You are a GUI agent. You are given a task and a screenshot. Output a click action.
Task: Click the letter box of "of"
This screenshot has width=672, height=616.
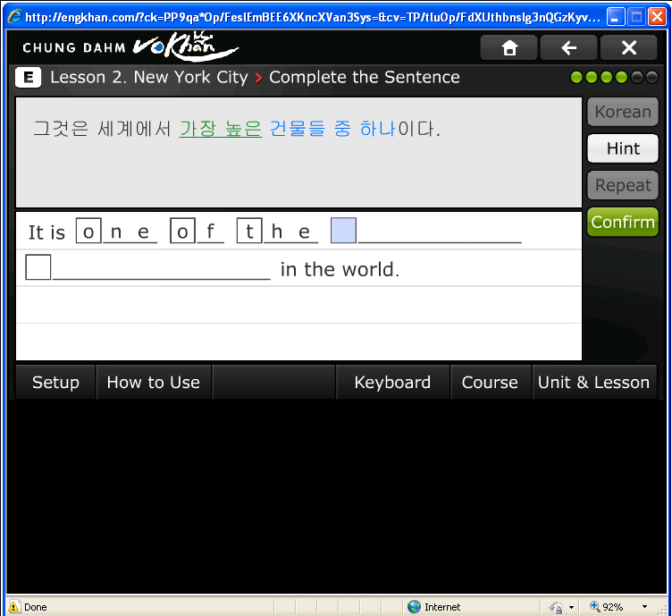click(182, 230)
